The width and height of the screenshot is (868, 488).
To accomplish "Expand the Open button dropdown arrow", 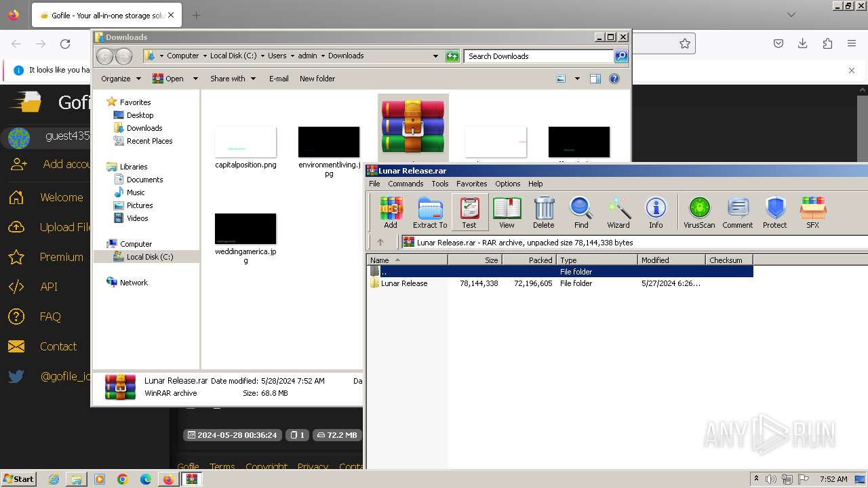I will tap(195, 79).
